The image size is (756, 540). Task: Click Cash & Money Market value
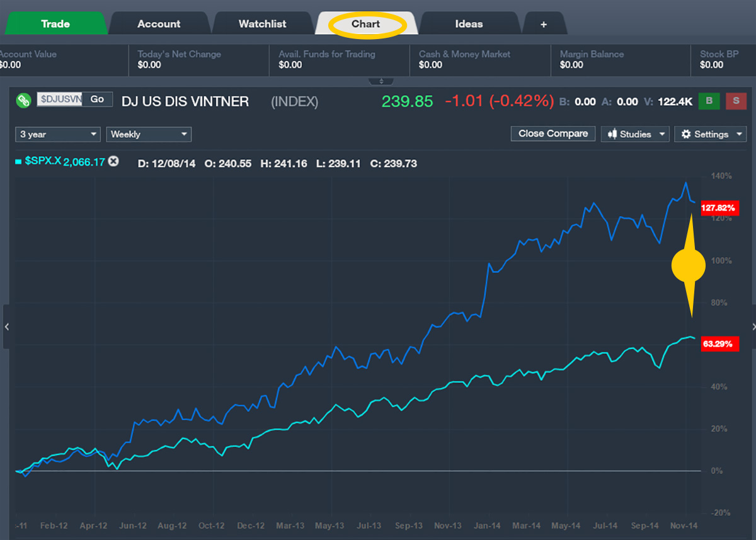point(431,65)
